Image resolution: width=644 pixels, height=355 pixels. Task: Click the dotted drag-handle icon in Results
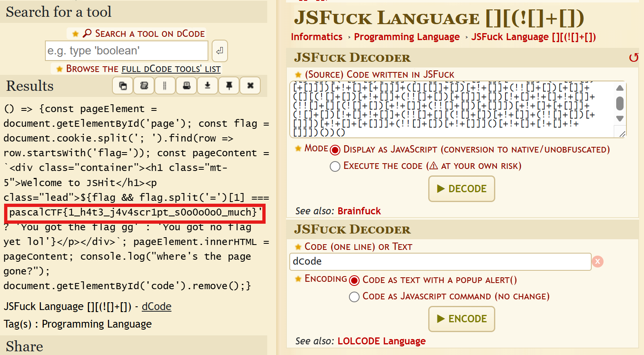pyautogui.click(x=165, y=85)
